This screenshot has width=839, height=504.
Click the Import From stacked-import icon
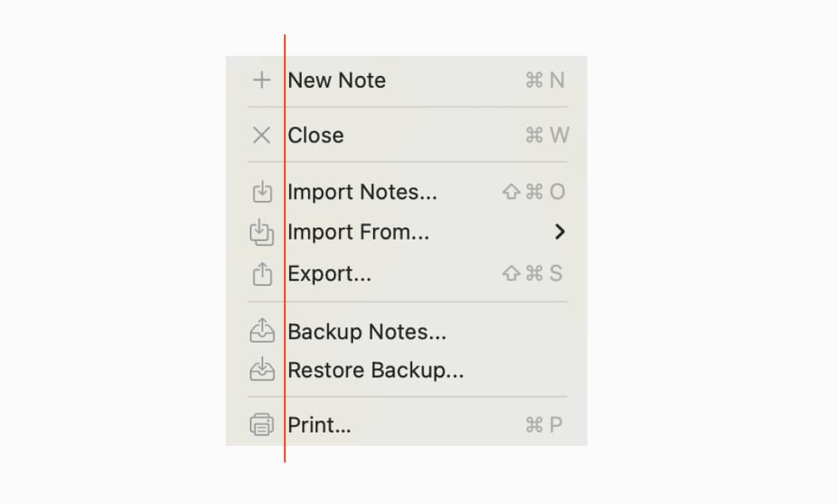pos(263,231)
